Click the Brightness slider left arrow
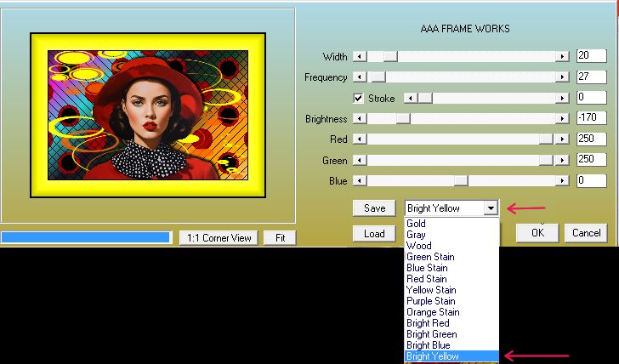The width and height of the screenshot is (619, 364). 359,118
